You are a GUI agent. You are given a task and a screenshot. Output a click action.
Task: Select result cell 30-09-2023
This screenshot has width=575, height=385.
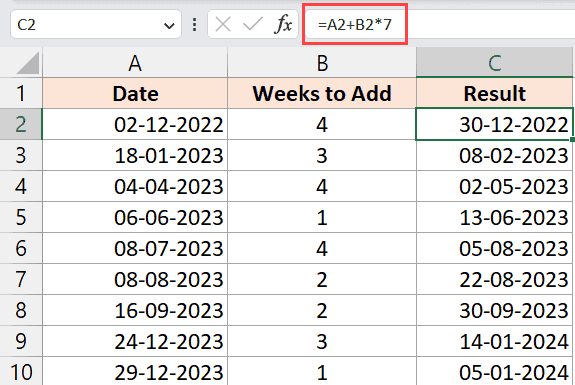[x=495, y=310]
